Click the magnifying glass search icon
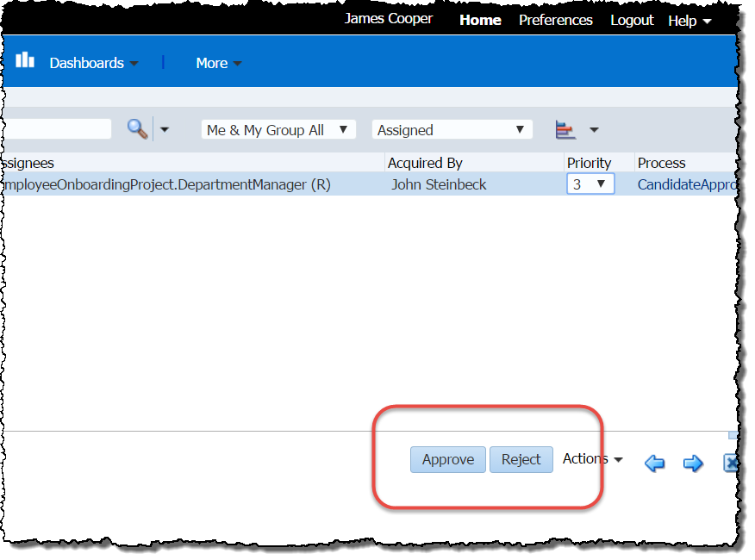The height and width of the screenshot is (560, 755). coord(137,129)
